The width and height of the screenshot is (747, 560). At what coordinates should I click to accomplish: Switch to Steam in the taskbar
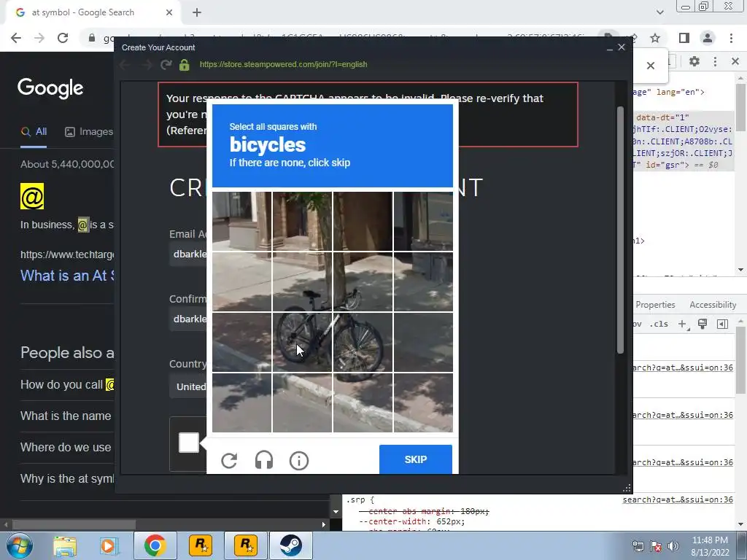(290, 545)
